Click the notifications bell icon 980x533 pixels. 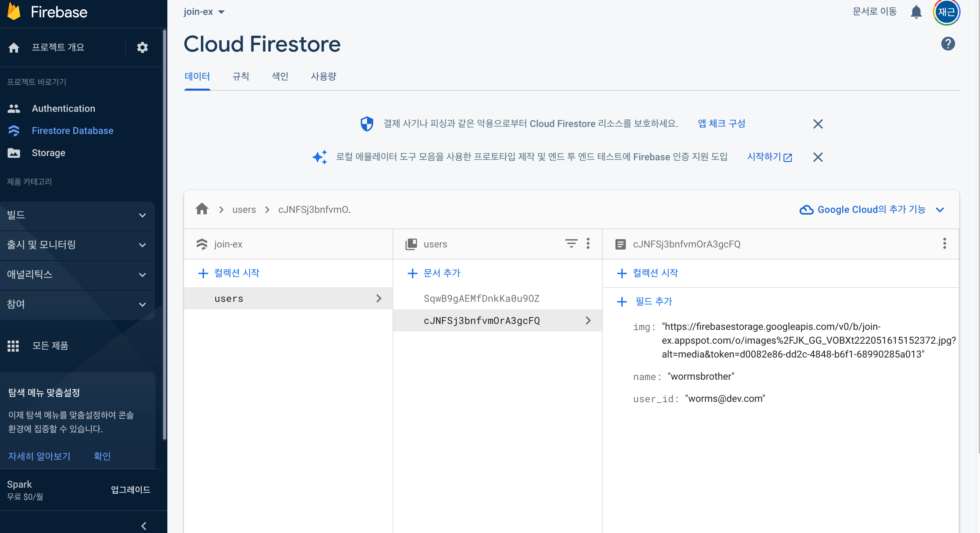(916, 12)
